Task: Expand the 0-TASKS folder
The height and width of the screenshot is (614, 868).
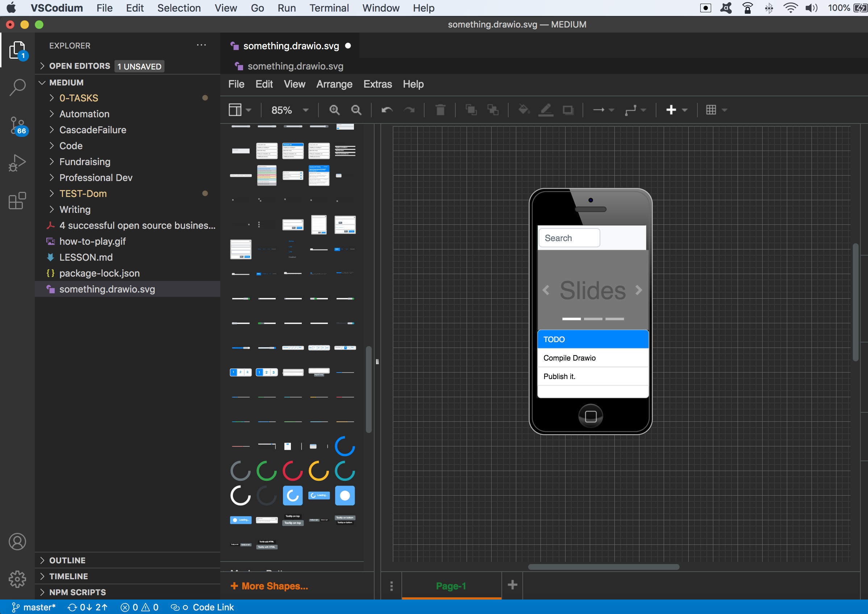Action: coord(79,98)
